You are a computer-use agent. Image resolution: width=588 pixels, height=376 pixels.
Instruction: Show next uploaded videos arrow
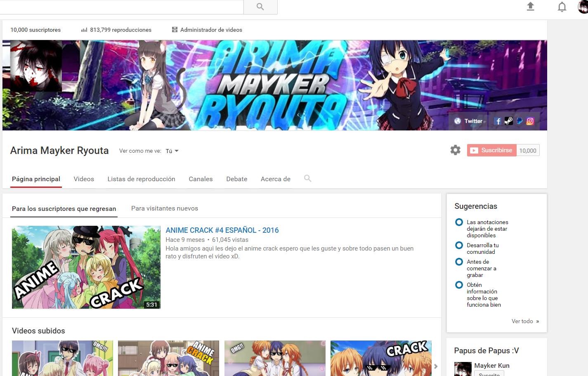click(x=436, y=366)
